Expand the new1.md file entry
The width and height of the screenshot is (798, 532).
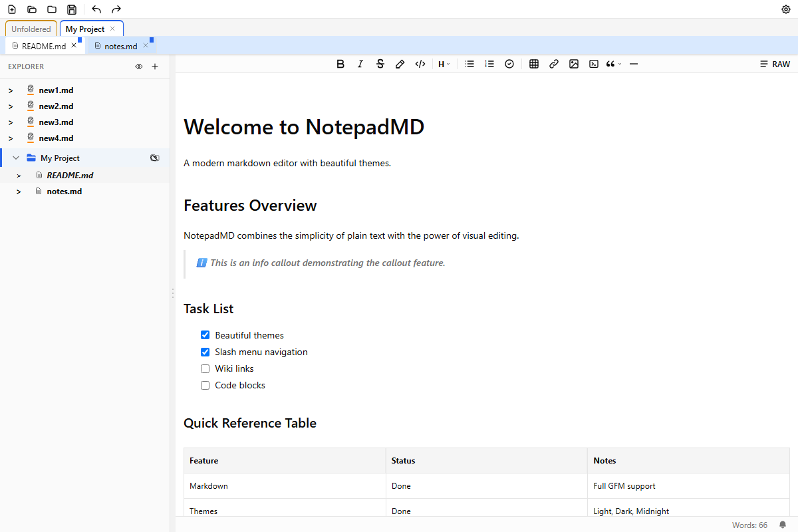pyautogui.click(x=10, y=90)
